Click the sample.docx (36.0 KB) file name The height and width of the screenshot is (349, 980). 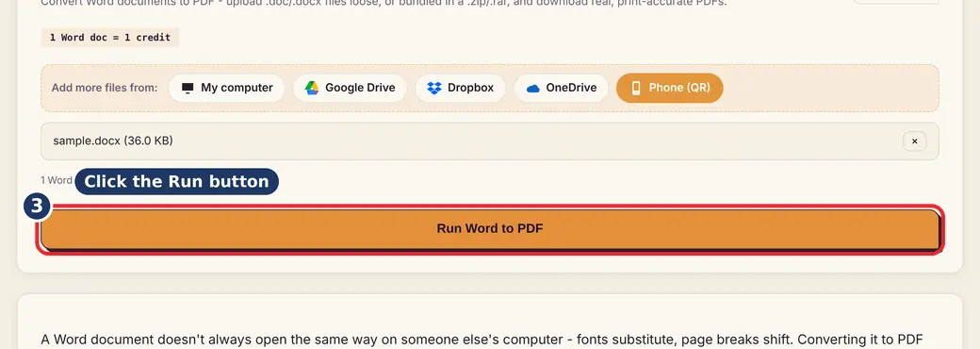click(113, 141)
